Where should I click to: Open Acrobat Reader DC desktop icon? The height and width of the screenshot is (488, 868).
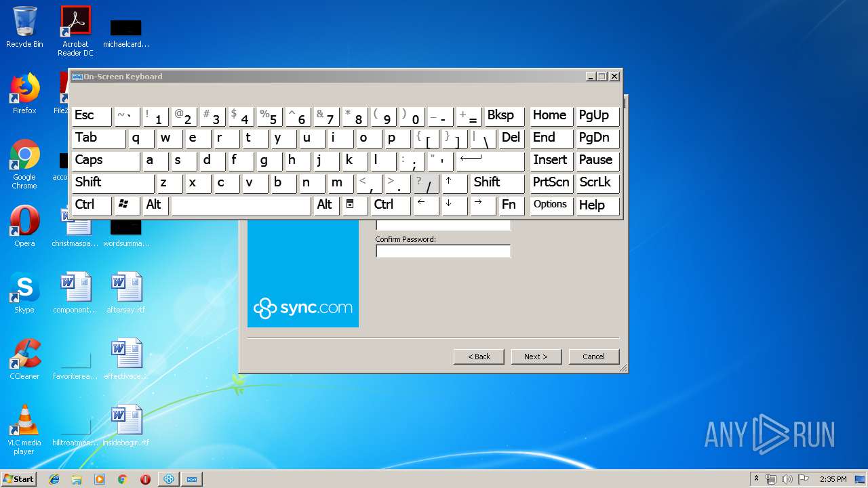(75, 30)
